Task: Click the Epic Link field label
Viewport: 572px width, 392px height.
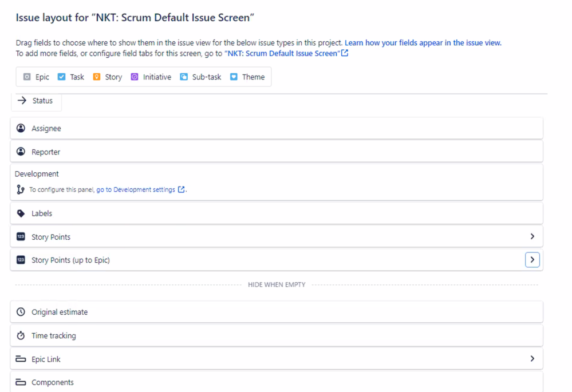Action: coord(46,359)
